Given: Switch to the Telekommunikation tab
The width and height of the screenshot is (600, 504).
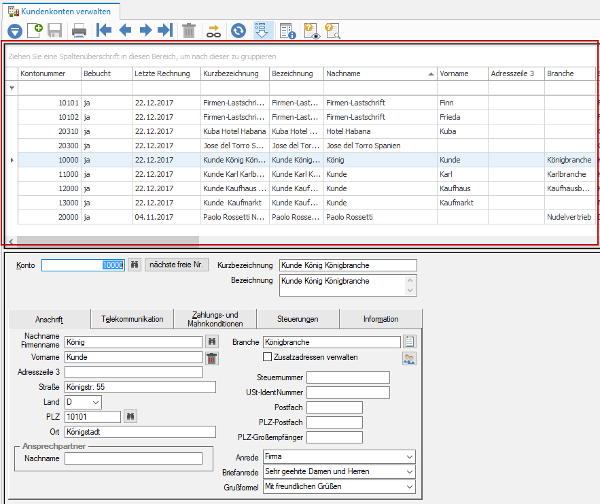Looking at the screenshot, I should click(x=132, y=319).
